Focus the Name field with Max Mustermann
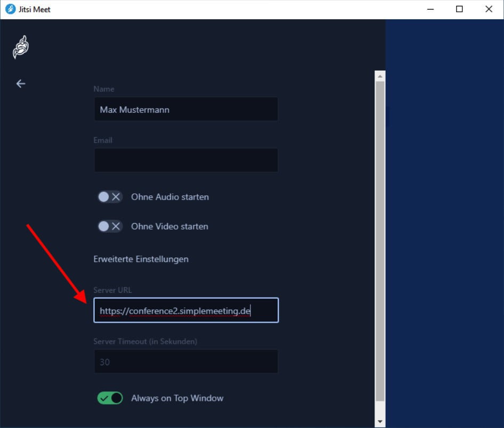 186,110
